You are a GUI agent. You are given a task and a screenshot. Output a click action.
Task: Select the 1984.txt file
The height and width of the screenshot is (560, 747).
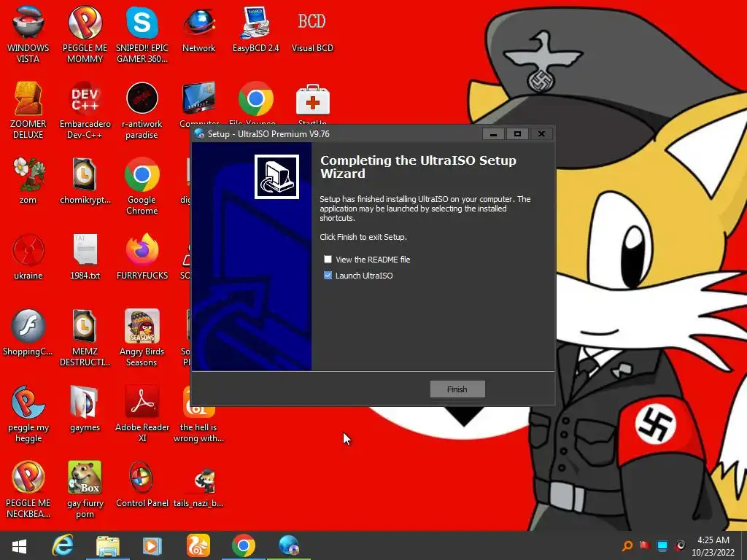tap(85, 256)
